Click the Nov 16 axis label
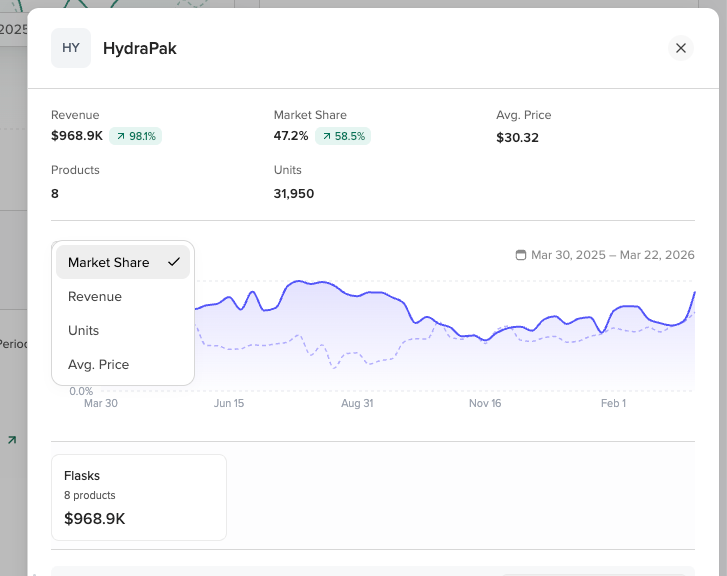Viewport: 727px width, 576px height. 485,403
